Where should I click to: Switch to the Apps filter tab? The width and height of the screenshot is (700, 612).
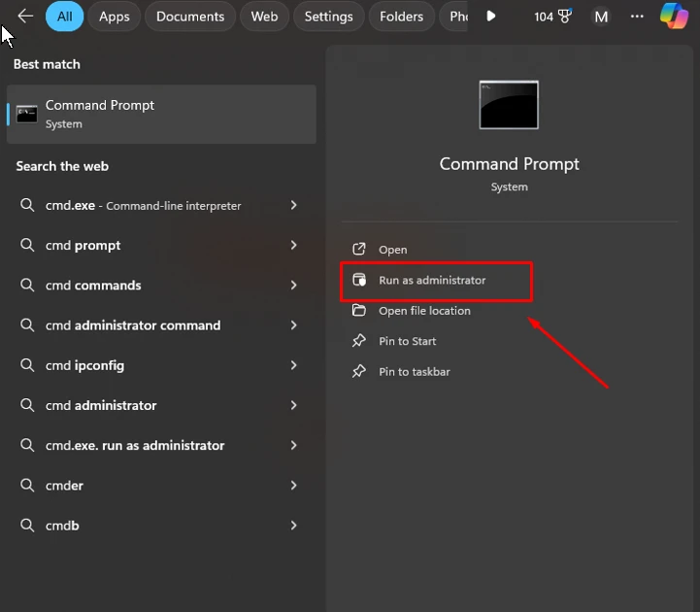click(x=115, y=17)
